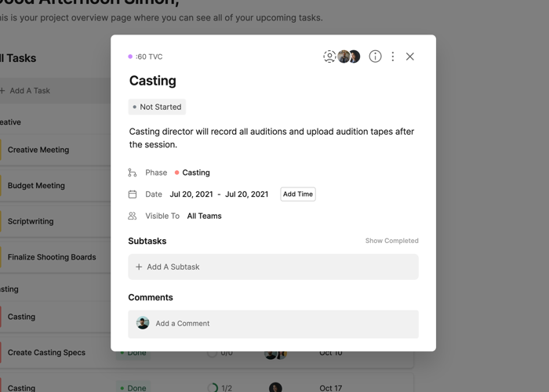The height and width of the screenshot is (392, 549).
Task: Click the Visible To people icon
Action: 133,216
